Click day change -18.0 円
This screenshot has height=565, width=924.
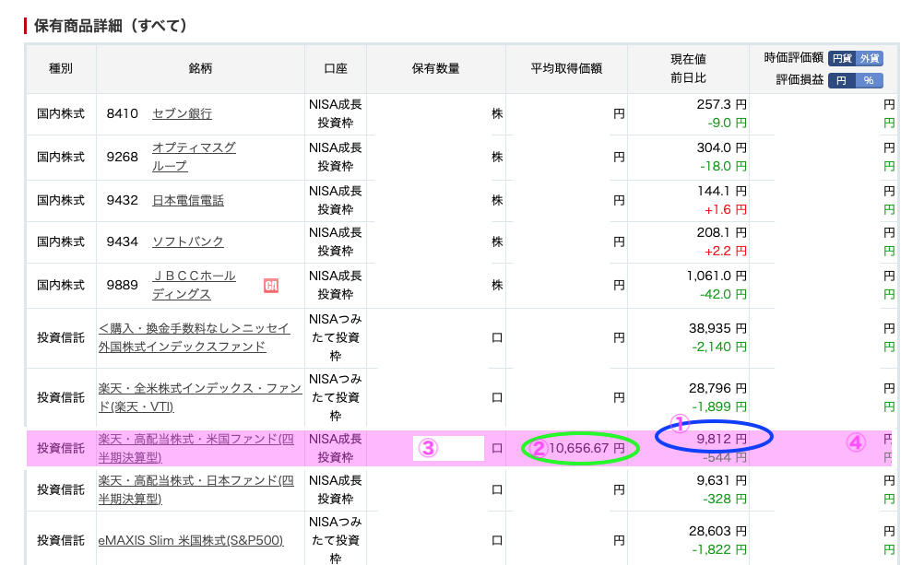pos(723,166)
